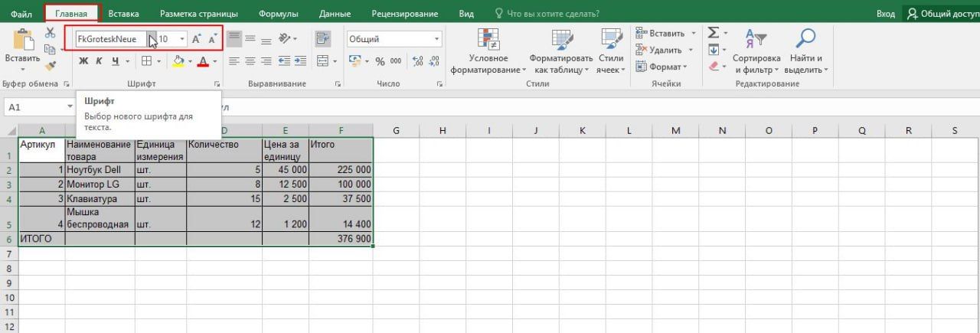The width and height of the screenshot is (980, 333).
Task: Click accounting currency format icon
Action: (354, 61)
